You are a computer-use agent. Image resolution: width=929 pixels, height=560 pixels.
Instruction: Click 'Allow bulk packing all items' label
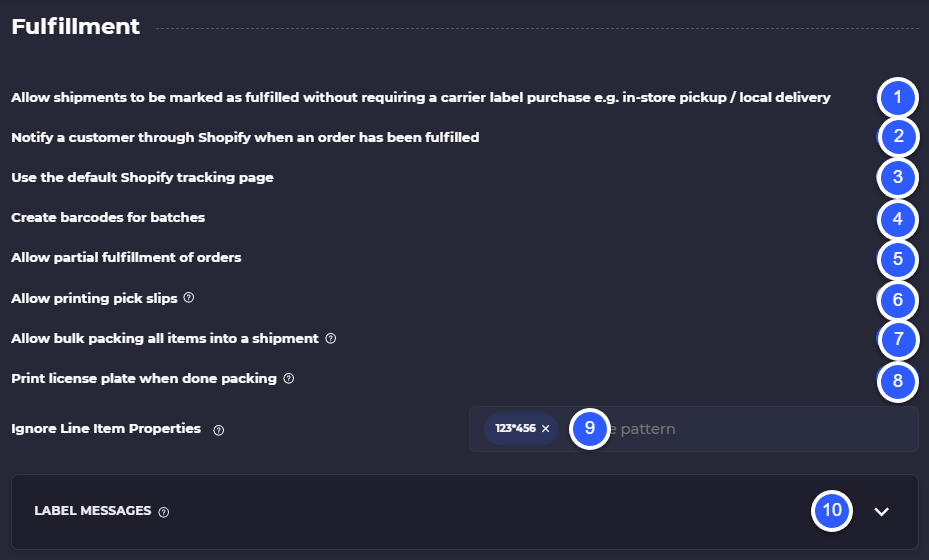(x=165, y=338)
